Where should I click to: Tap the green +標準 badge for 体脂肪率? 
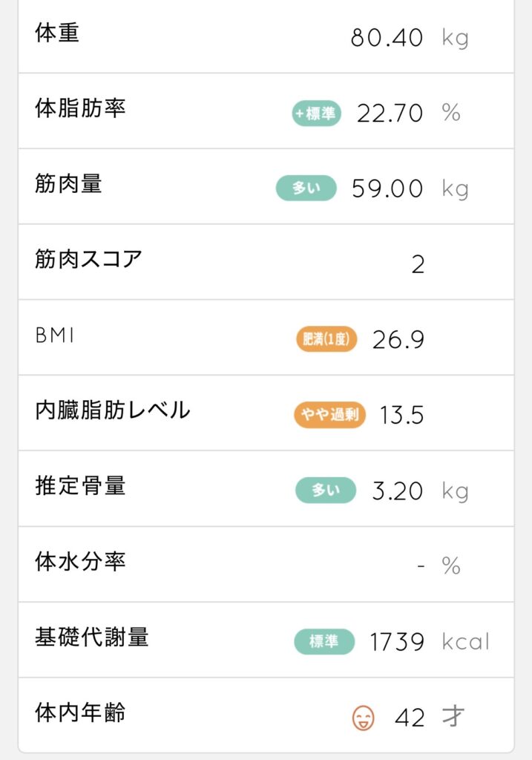(x=316, y=114)
